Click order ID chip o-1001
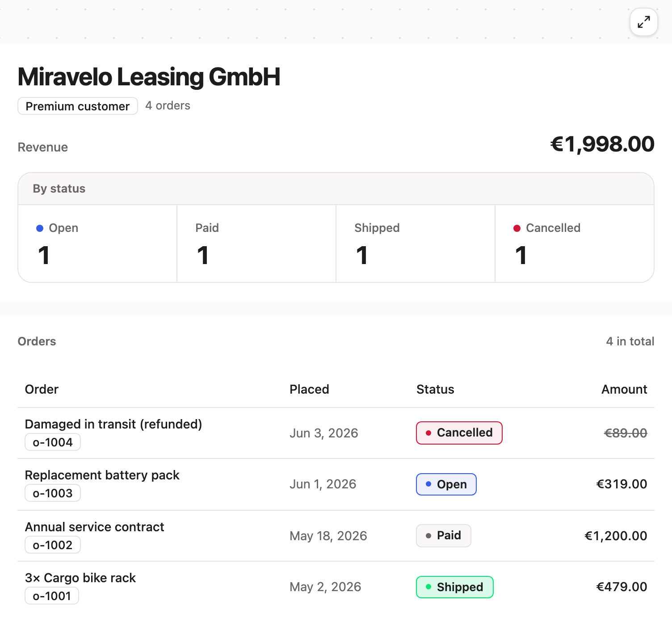The image size is (672, 630). (x=52, y=596)
